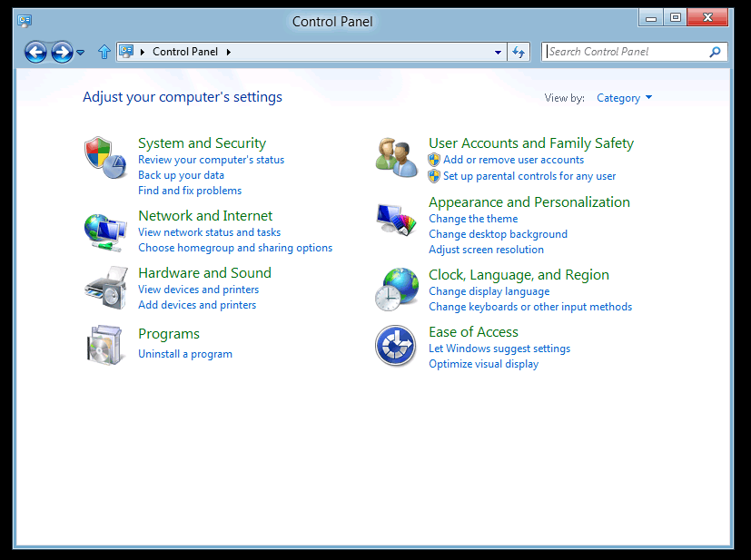Open the Appearance and Personalization monitor icon

coord(396,220)
